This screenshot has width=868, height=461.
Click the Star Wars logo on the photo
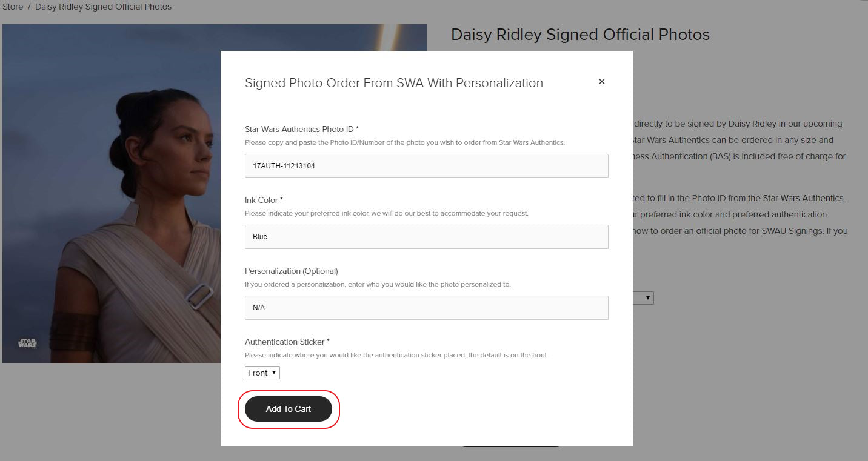pos(27,343)
